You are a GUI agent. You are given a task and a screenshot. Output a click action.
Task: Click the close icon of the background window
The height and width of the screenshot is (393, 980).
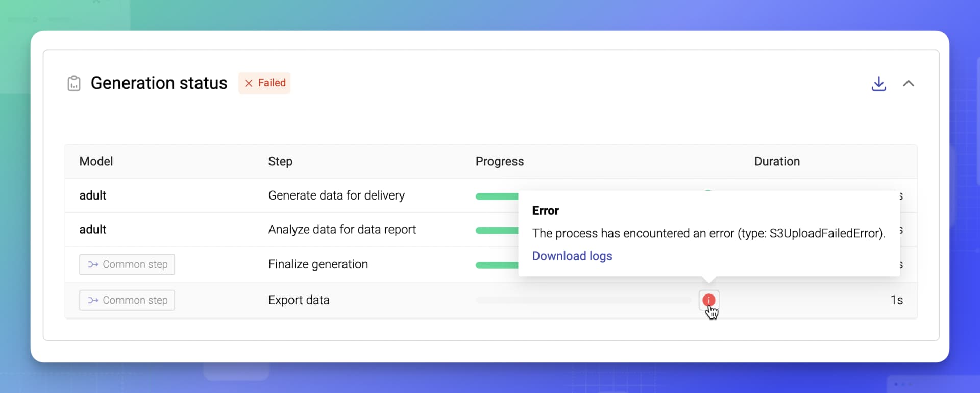[97, 3]
